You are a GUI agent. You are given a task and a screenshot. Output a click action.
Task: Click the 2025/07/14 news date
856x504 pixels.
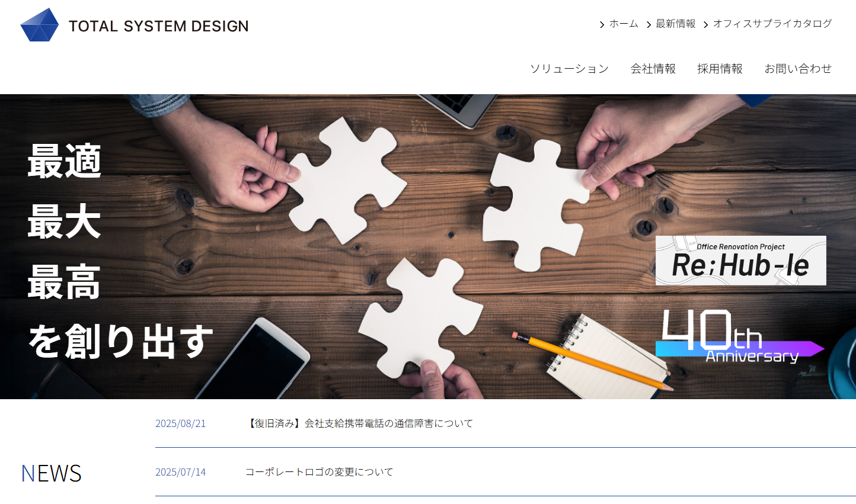point(180,472)
